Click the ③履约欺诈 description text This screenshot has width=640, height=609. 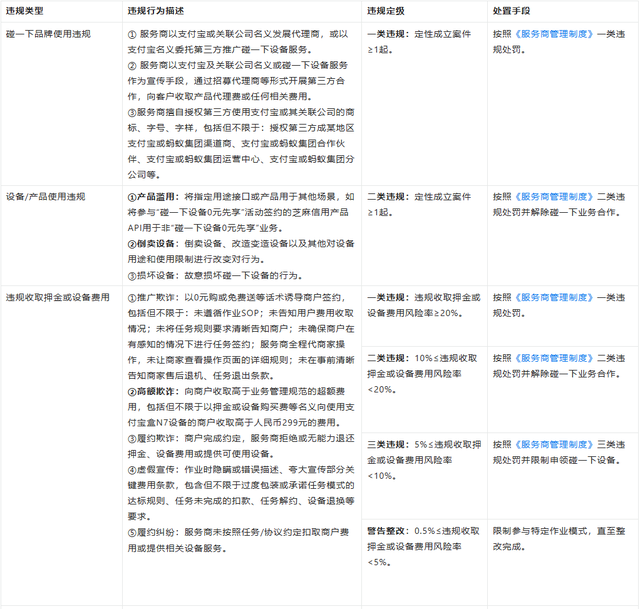241,446
